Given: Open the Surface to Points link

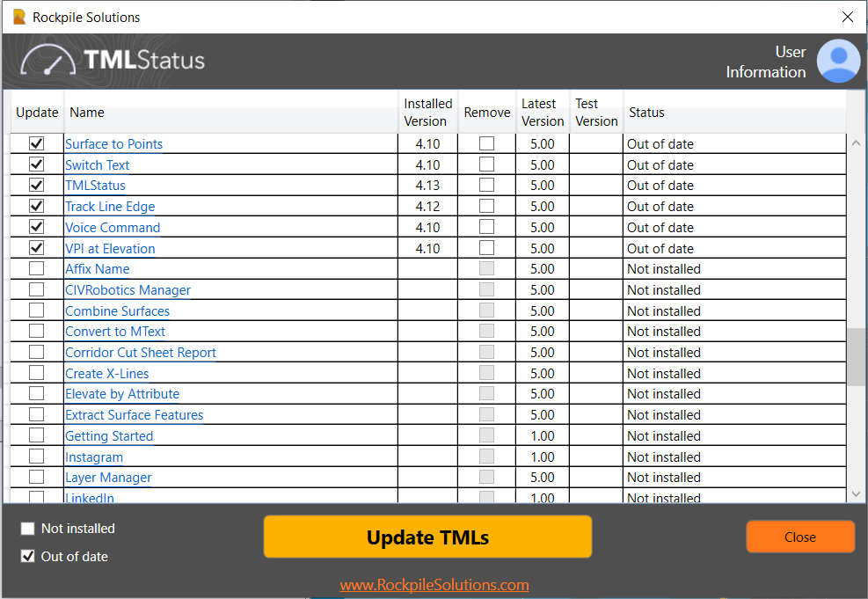Looking at the screenshot, I should [113, 143].
